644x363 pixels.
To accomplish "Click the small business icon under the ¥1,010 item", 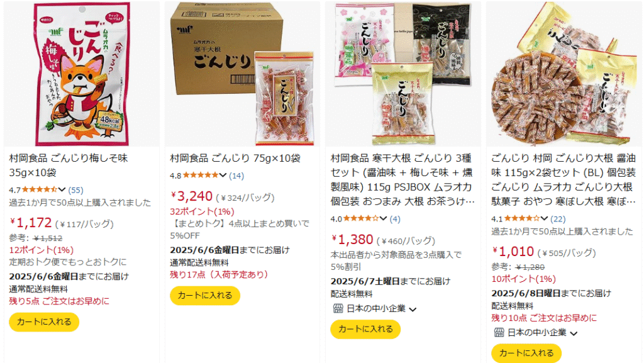I will coord(499,333).
